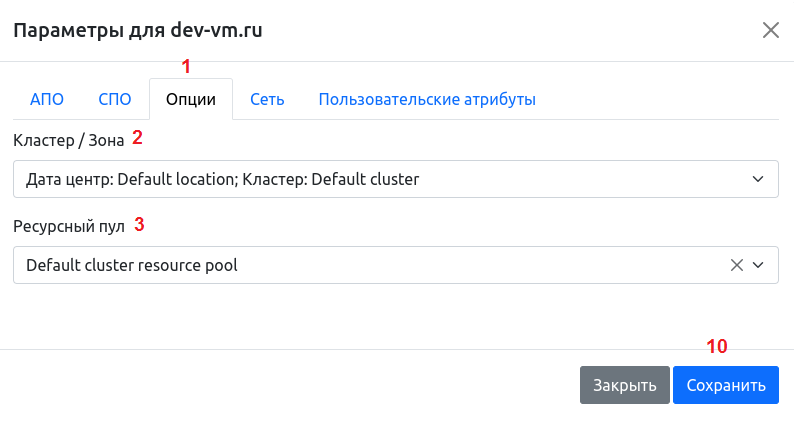
Task: Click the 'Default cluster resource pool' text in the select
Action: point(132,265)
